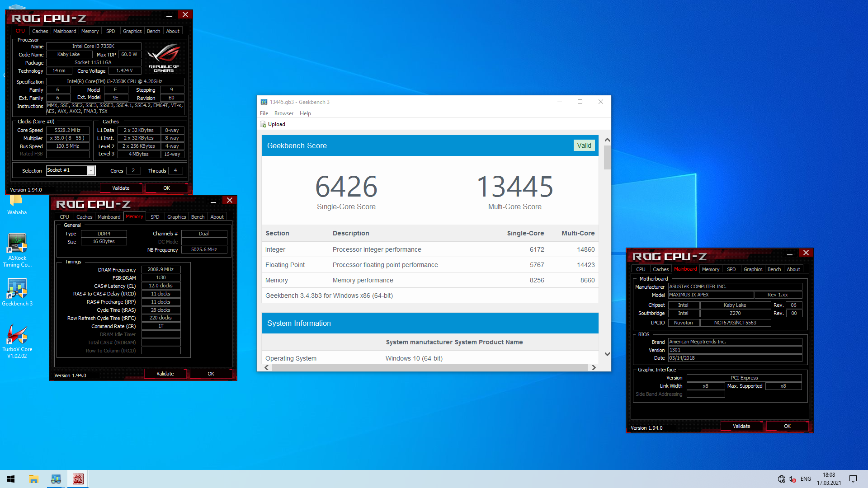
Task: Switch to ROG CPU-Z taskbar icon
Action: click(78, 479)
